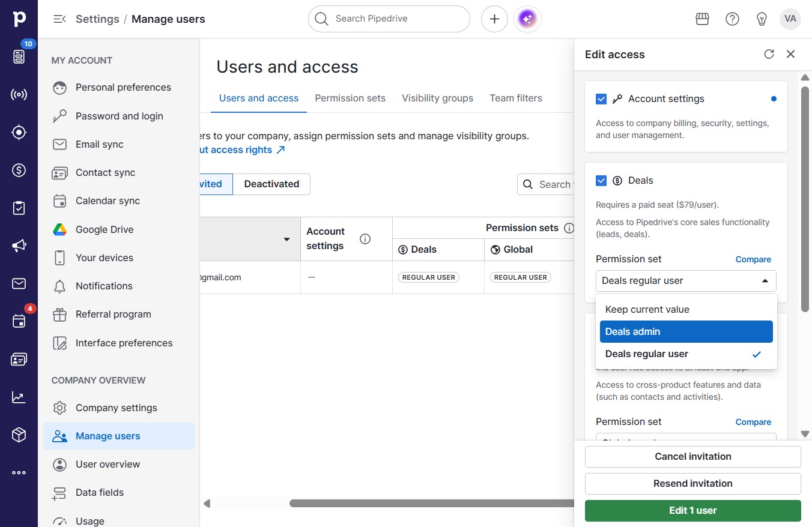Open the Activities calendar icon with badge 4
The height and width of the screenshot is (527, 812).
tap(19, 321)
